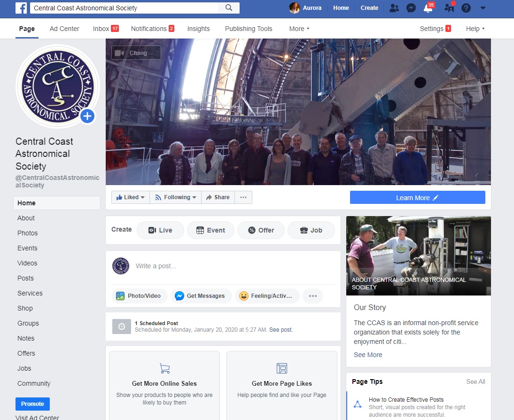Create an Offer

[x=261, y=230]
